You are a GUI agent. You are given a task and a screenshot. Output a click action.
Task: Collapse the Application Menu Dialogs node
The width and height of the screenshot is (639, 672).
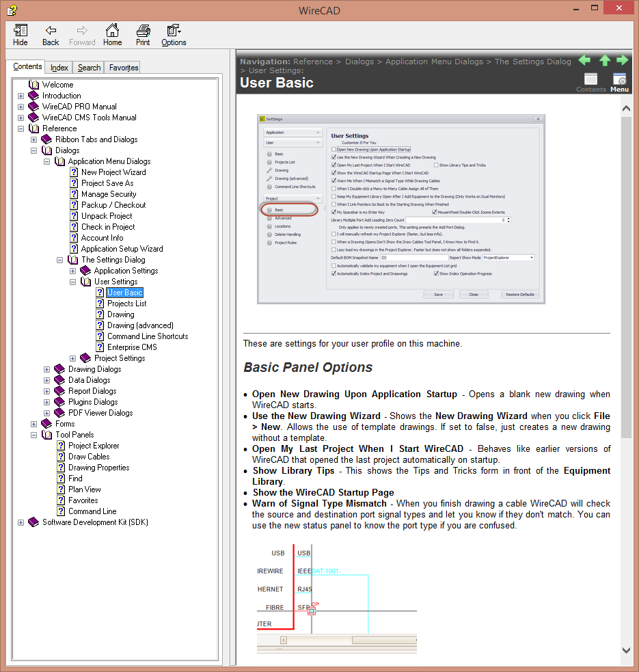(46, 161)
